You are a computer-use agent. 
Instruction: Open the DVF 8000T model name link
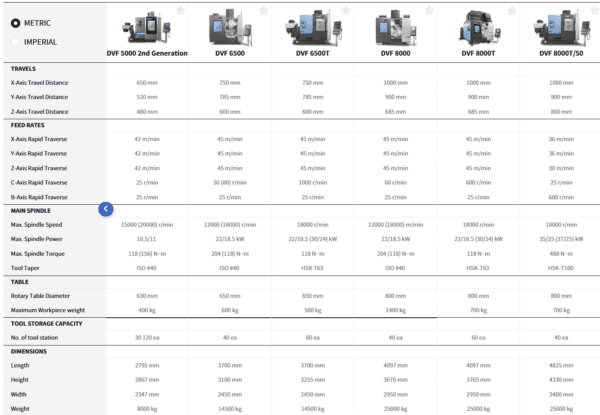click(x=478, y=53)
